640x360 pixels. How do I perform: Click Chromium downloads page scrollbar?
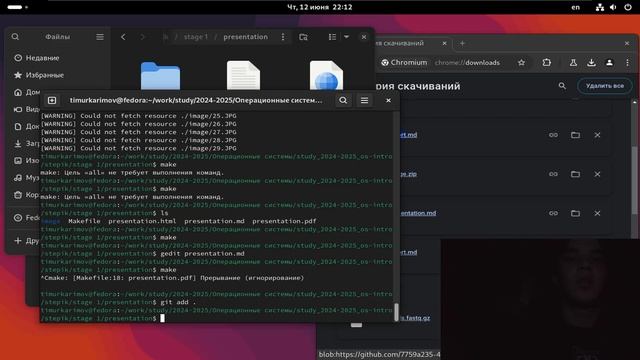[635, 180]
